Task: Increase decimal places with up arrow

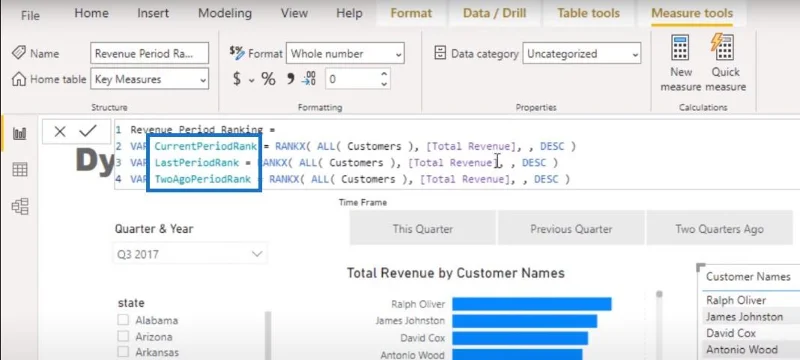Action: (x=384, y=74)
